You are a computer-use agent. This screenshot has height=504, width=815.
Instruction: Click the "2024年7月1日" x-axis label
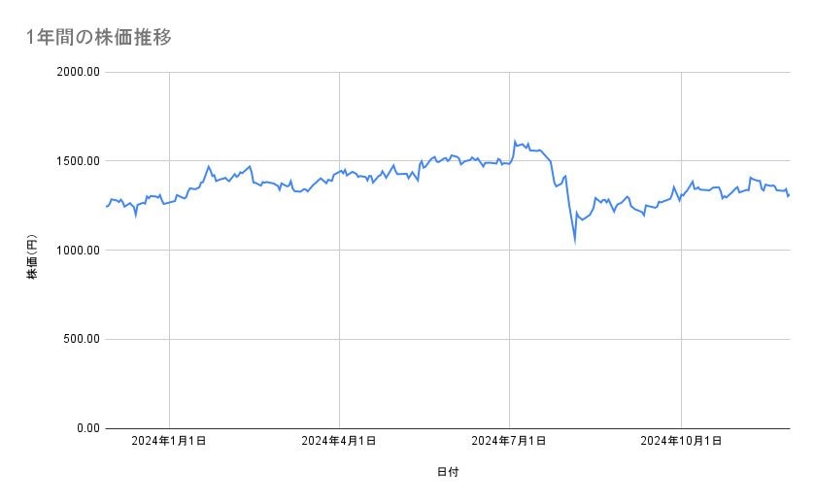pos(509,442)
